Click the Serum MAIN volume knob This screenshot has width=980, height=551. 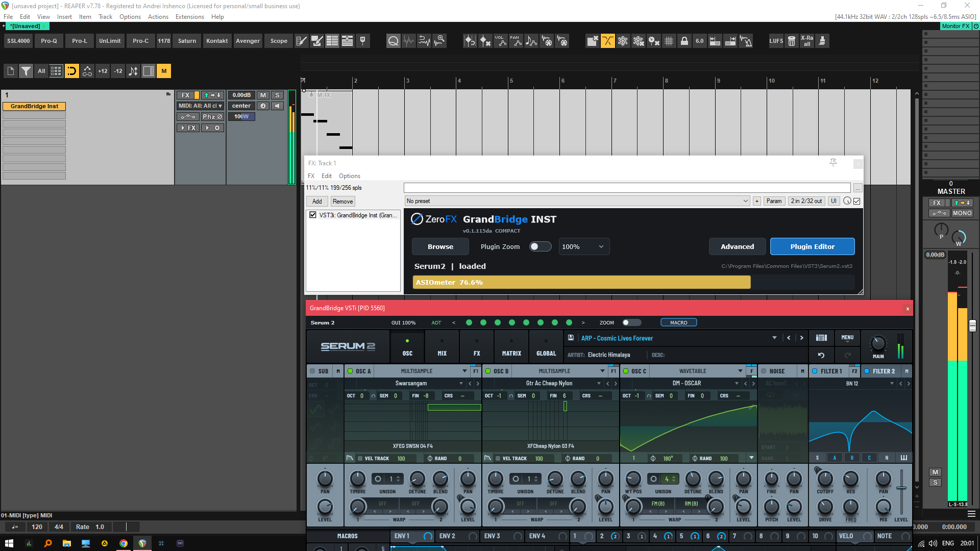click(878, 343)
